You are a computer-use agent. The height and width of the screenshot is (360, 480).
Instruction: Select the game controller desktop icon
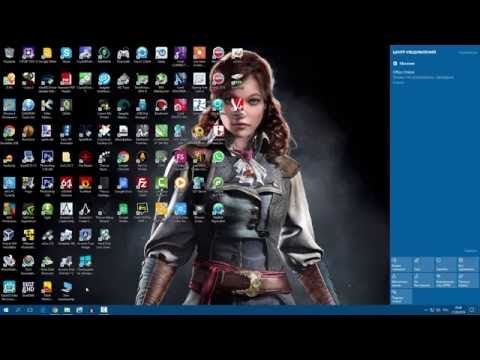tap(123, 55)
